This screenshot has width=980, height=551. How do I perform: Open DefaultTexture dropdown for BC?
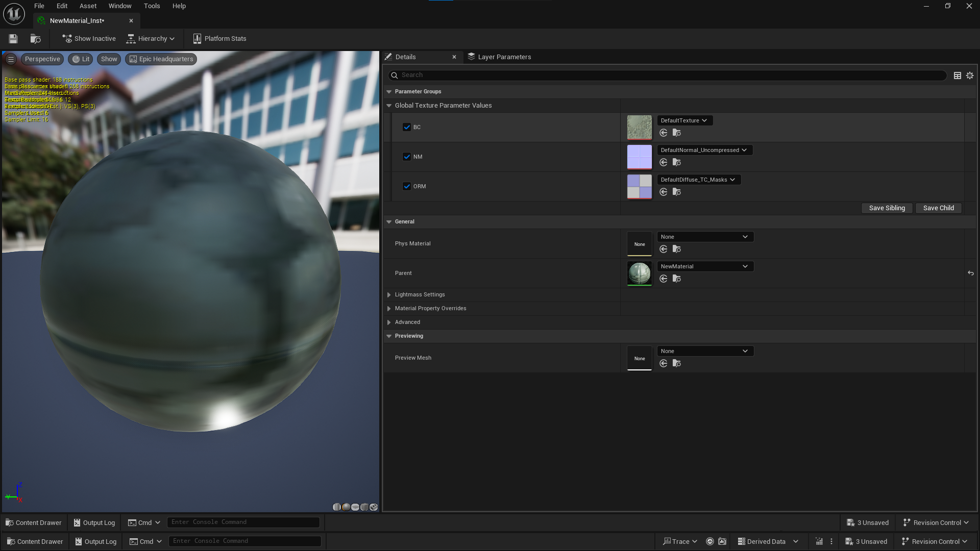(x=684, y=121)
